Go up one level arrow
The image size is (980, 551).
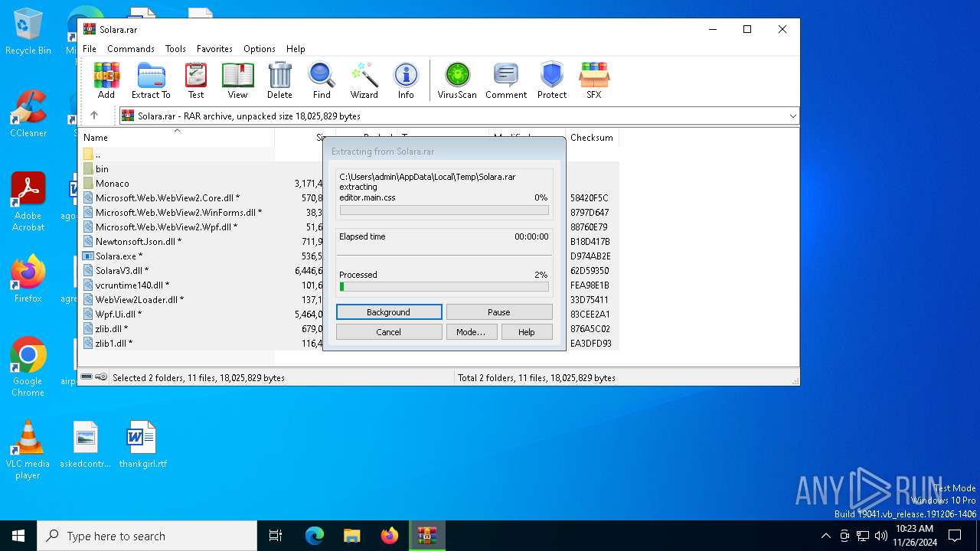[x=94, y=116]
